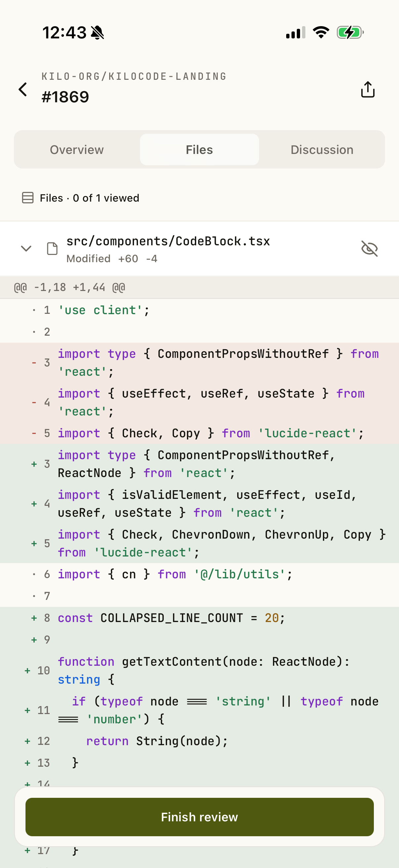Select added line 10 getTextContent function
The width and height of the screenshot is (399, 868).
click(199, 671)
